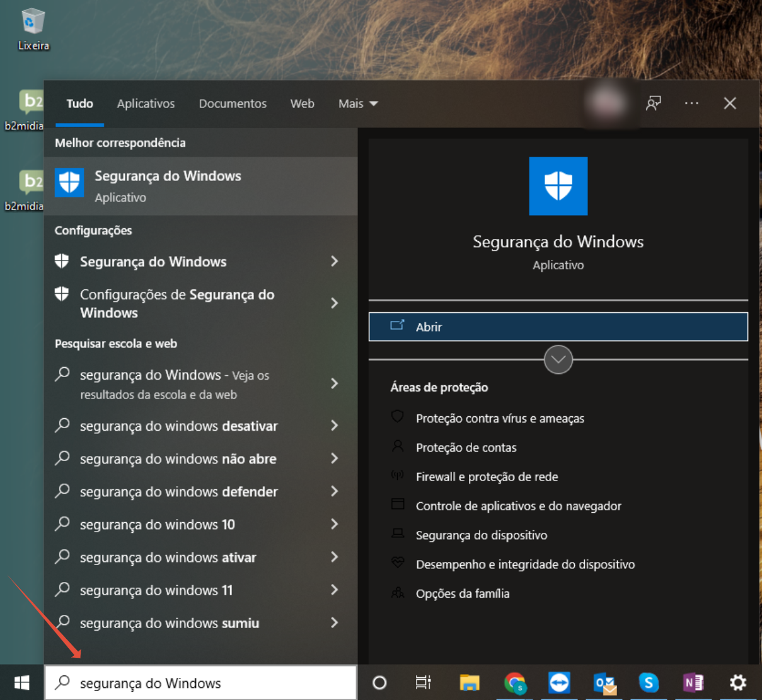The width and height of the screenshot is (762, 700).
Task: Launch File Explorer from taskbar
Action: coord(470,682)
